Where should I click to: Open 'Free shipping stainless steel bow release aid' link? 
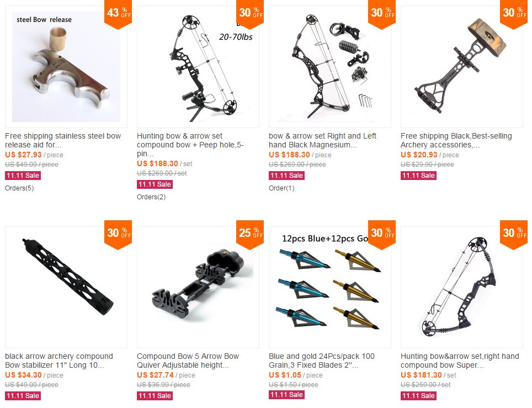pyautogui.click(x=63, y=140)
